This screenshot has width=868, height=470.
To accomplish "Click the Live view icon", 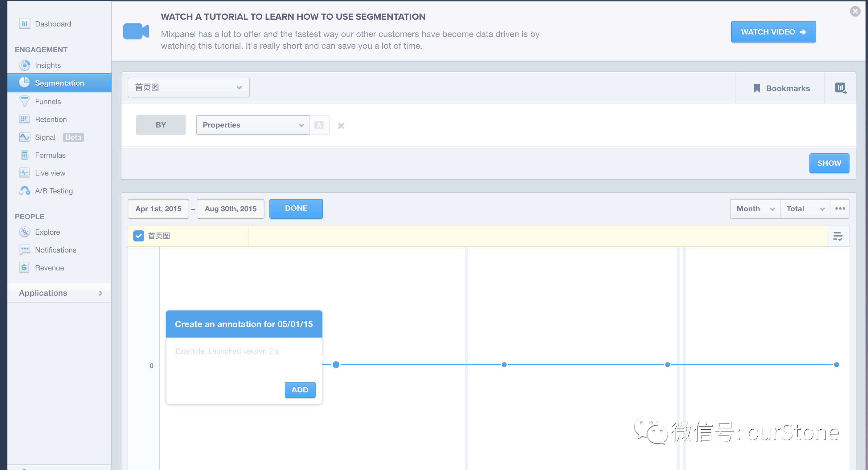I will pyautogui.click(x=24, y=173).
